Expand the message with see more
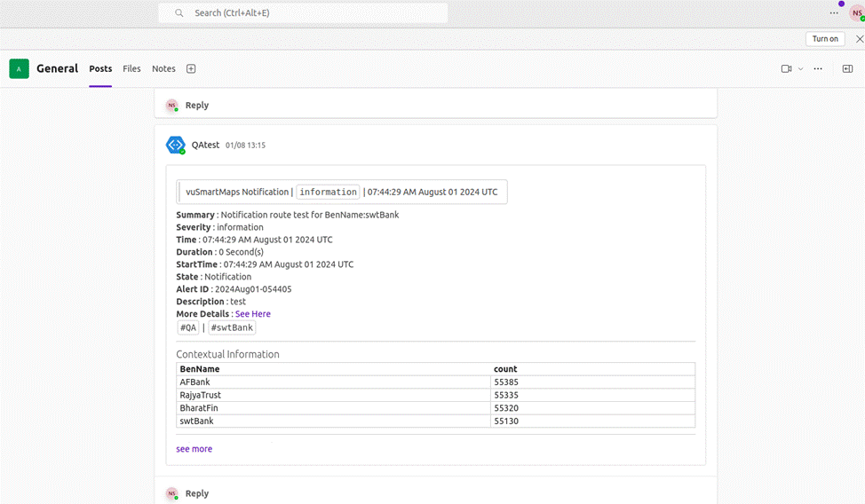The height and width of the screenshot is (504, 865). [194, 449]
